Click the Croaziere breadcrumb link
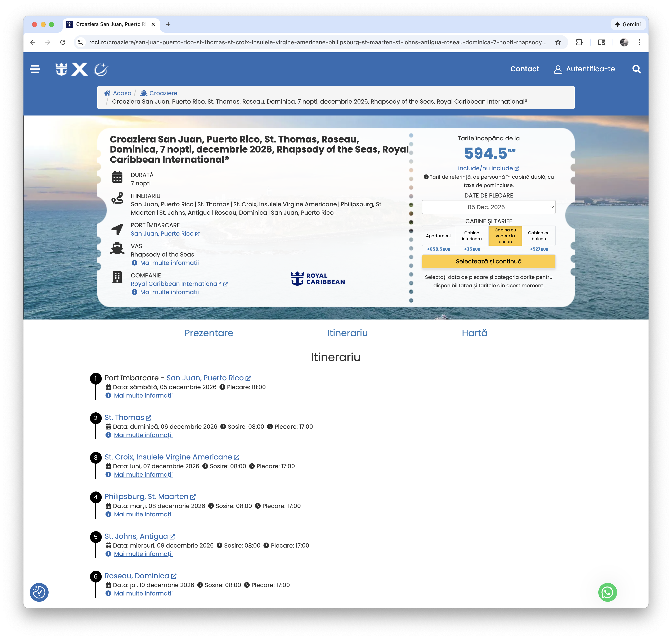The width and height of the screenshot is (672, 639). 163,93
